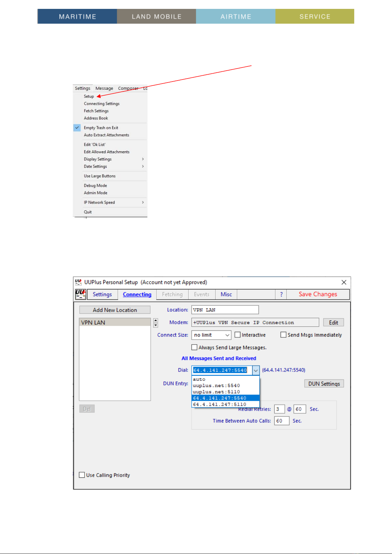Enable the Interactive checkbox
The image size is (392, 554).
[237, 335]
